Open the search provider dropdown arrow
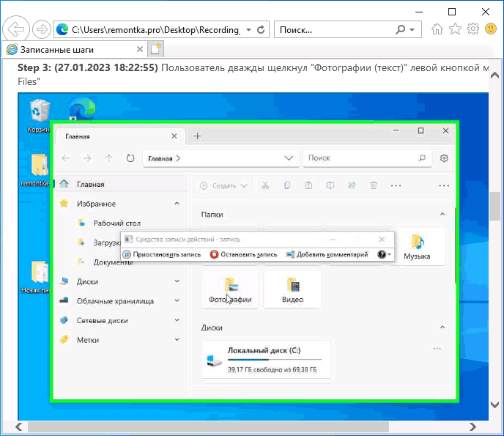Viewport: 504px width, 436px height. click(412, 30)
